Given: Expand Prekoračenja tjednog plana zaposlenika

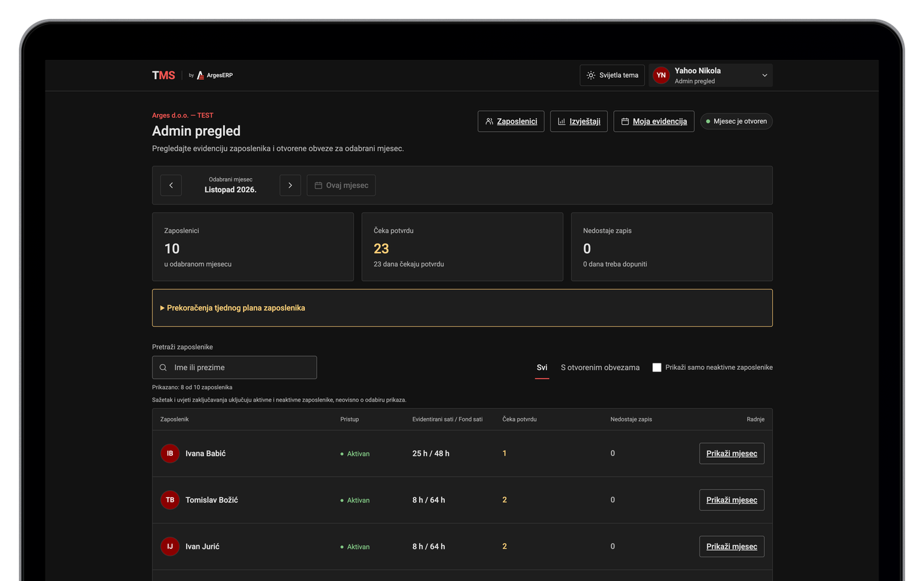Looking at the screenshot, I should (x=462, y=308).
